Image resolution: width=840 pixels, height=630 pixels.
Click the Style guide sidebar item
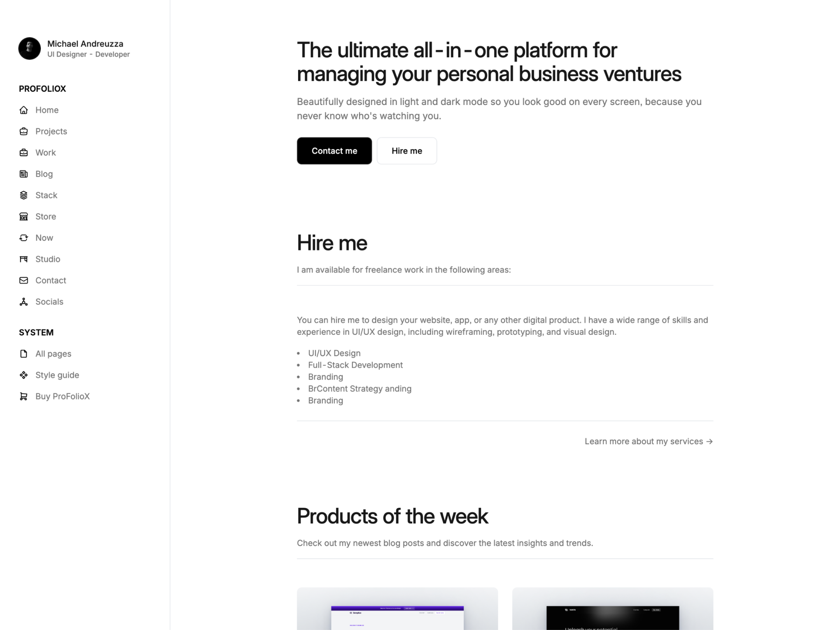pyautogui.click(x=57, y=375)
